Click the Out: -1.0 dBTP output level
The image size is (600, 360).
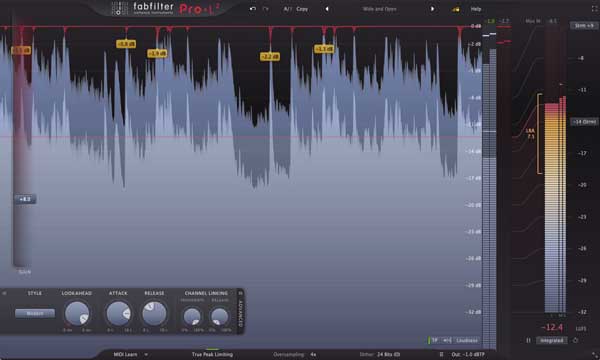click(x=468, y=355)
